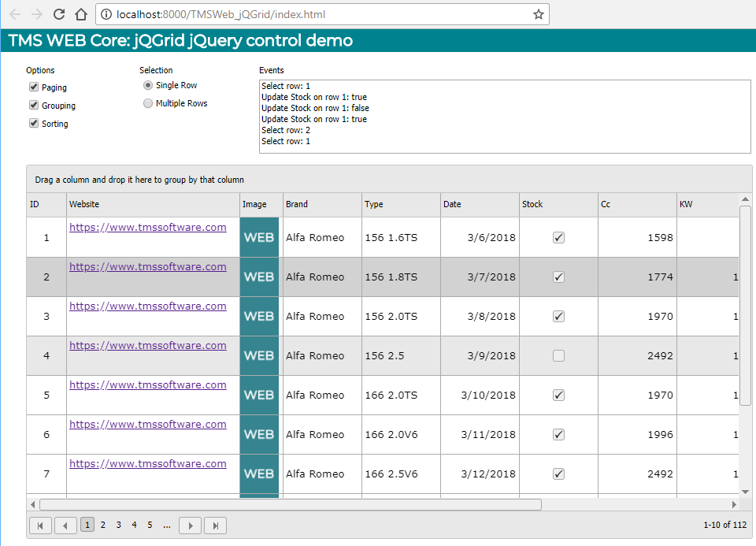756x546 pixels.
Task: Bookmark page with star icon
Action: [539, 14]
